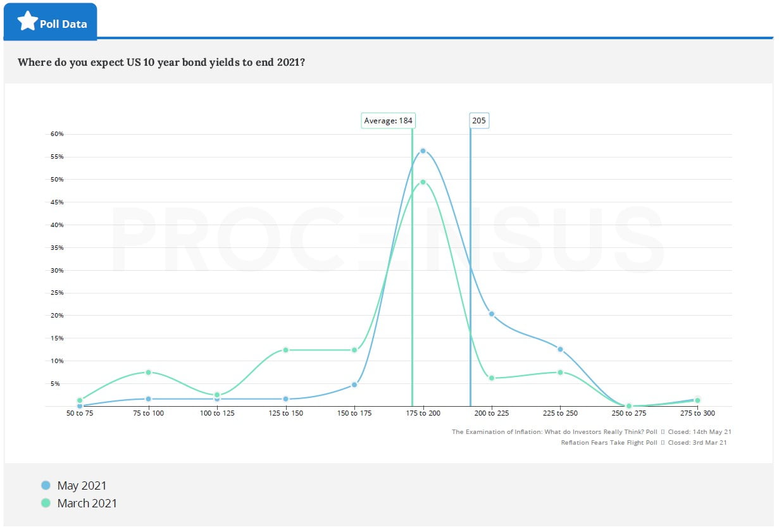Screen dimensions: 779x532
Task: Click the poll question heading text
Action: [161, 63]
